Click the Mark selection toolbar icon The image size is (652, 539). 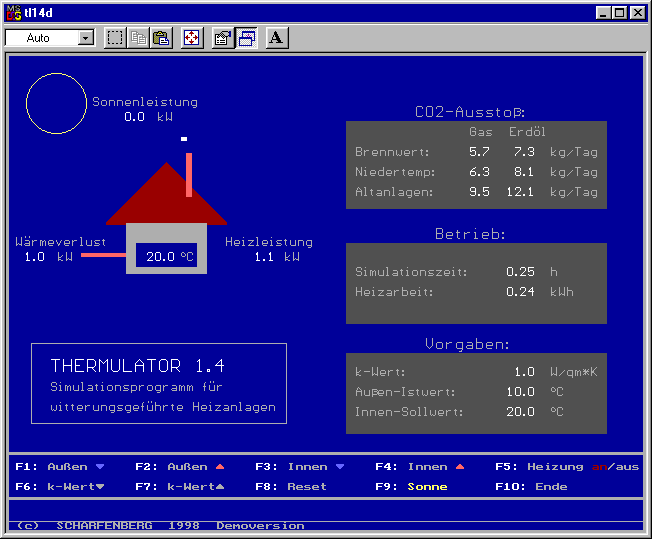point(115,38)
